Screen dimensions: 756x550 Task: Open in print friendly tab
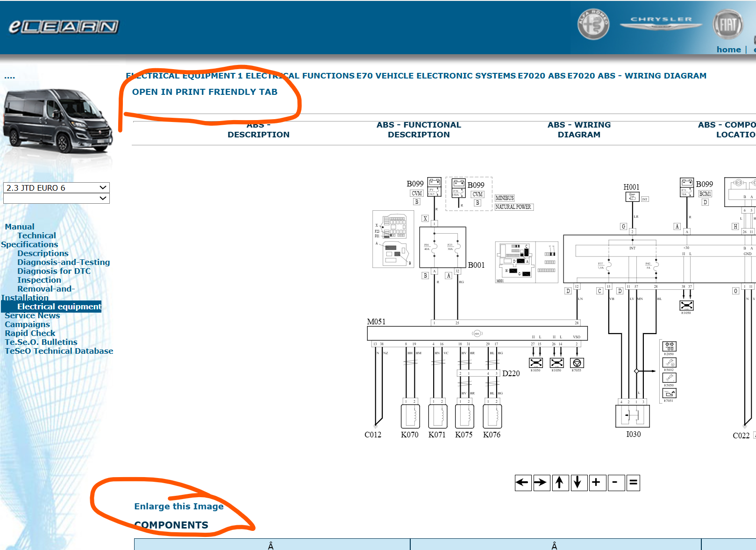[205, 92]
